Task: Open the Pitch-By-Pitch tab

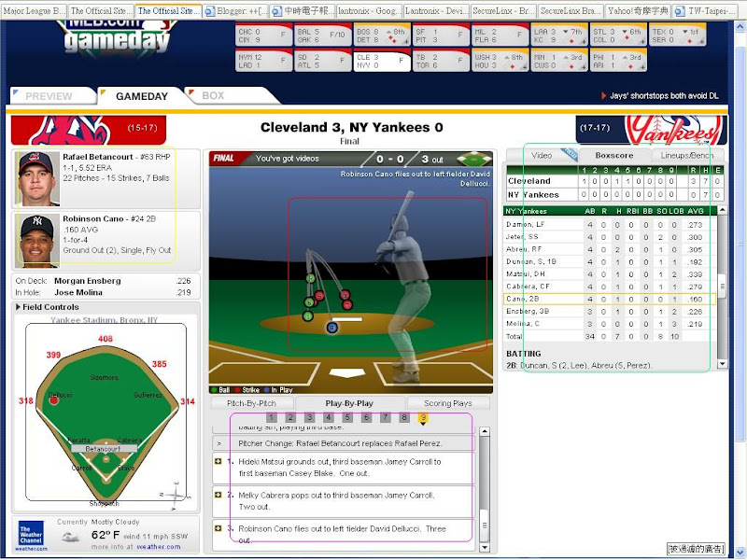Action: coord(251,403)
